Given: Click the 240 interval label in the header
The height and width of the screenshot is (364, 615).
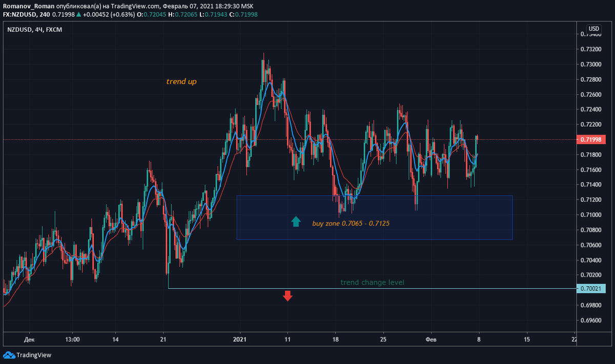Looking at the screenshot, I should click(x=46, y=15).
